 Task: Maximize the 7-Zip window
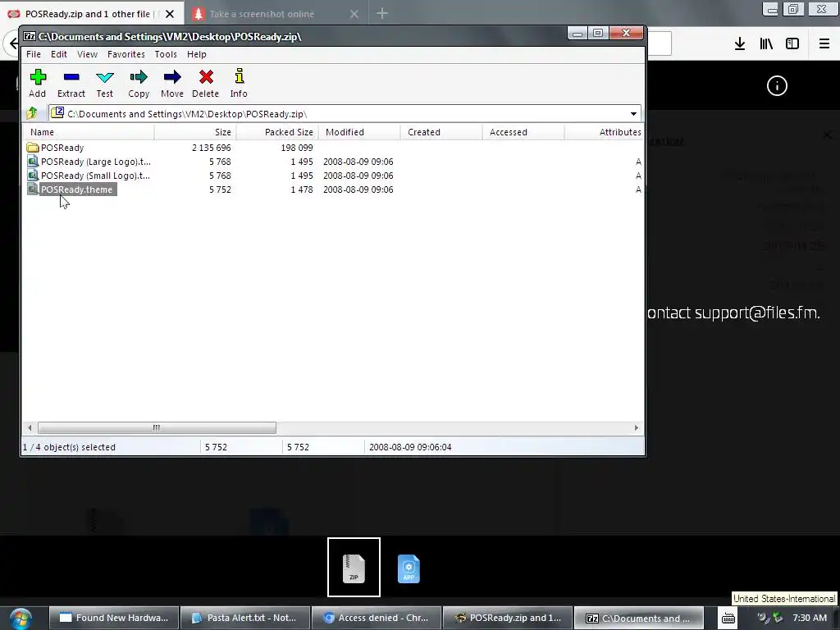point(598,33)
